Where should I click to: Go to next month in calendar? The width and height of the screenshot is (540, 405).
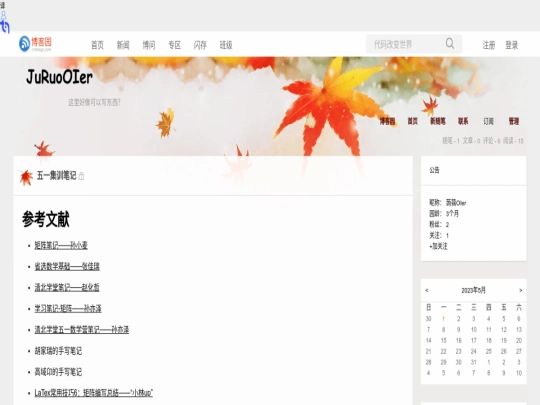[x=520, y=290]
